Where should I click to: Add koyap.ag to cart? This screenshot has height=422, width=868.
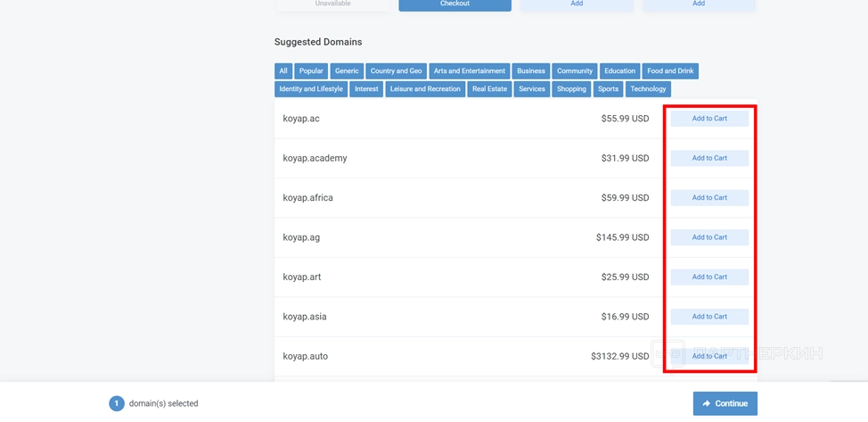[709, 237]
